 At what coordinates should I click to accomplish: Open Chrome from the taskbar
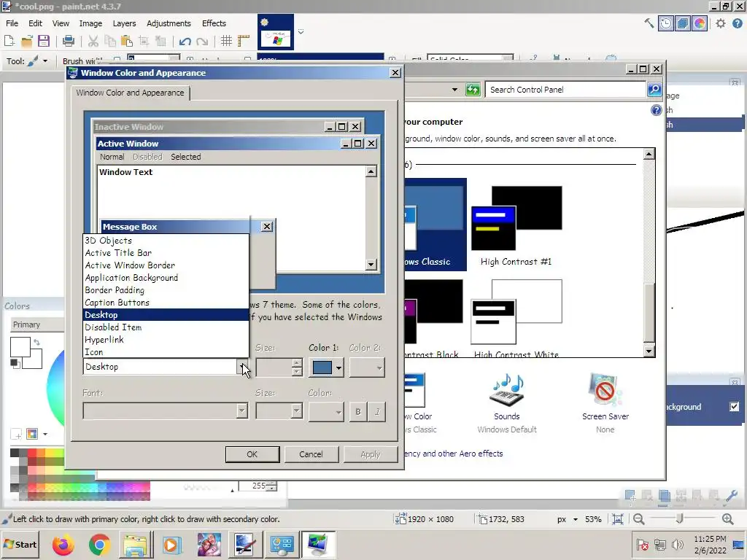click(x=99, y=545)
